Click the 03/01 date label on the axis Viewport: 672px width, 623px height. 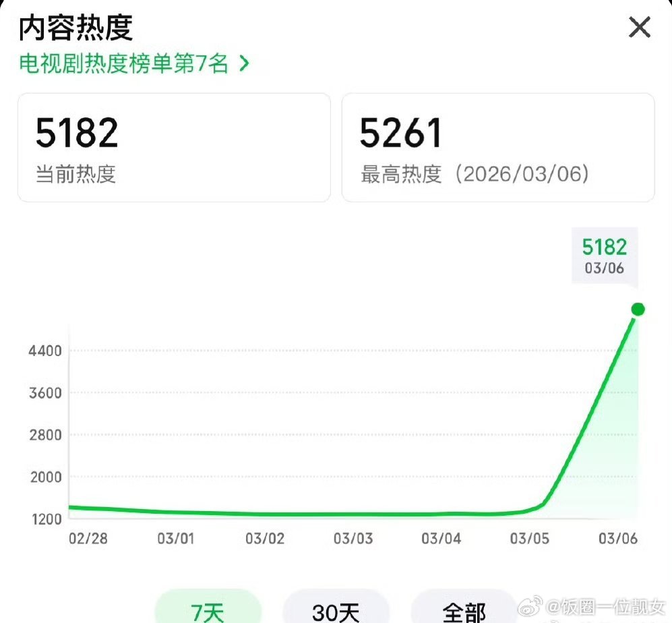coord(176,539)
